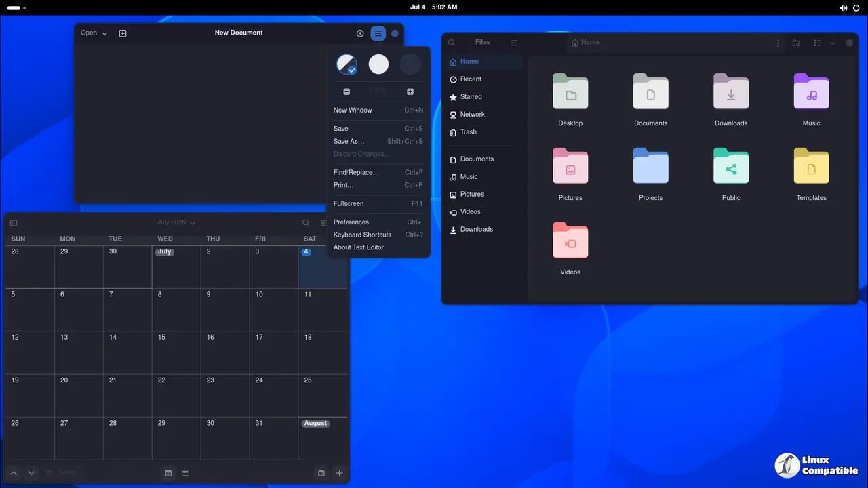Screen dimensions: 868x488
Task: Open view options dropdown arrow in Files
Action: click(x=833, y=43)
